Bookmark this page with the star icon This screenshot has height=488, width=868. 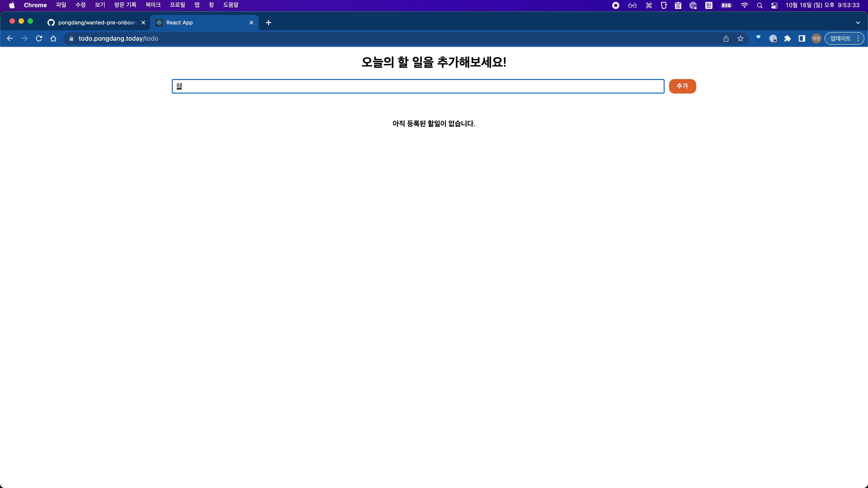740,38
